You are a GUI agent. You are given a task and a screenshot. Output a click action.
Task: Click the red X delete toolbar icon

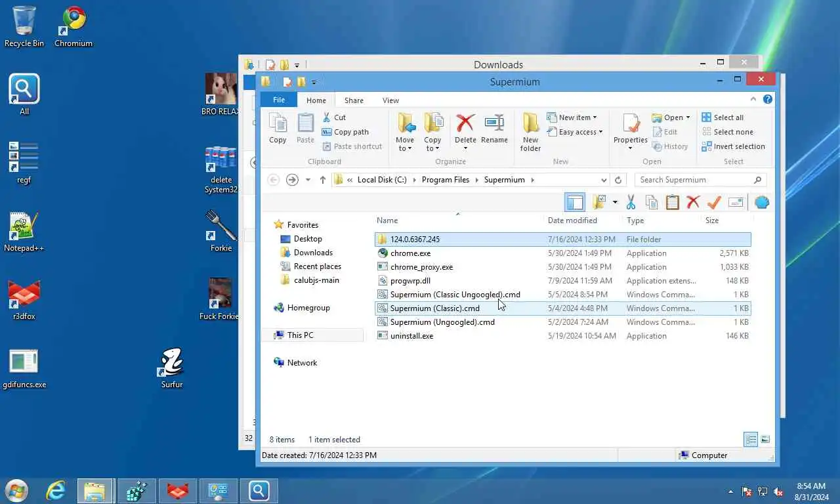(x=693, y=202)
